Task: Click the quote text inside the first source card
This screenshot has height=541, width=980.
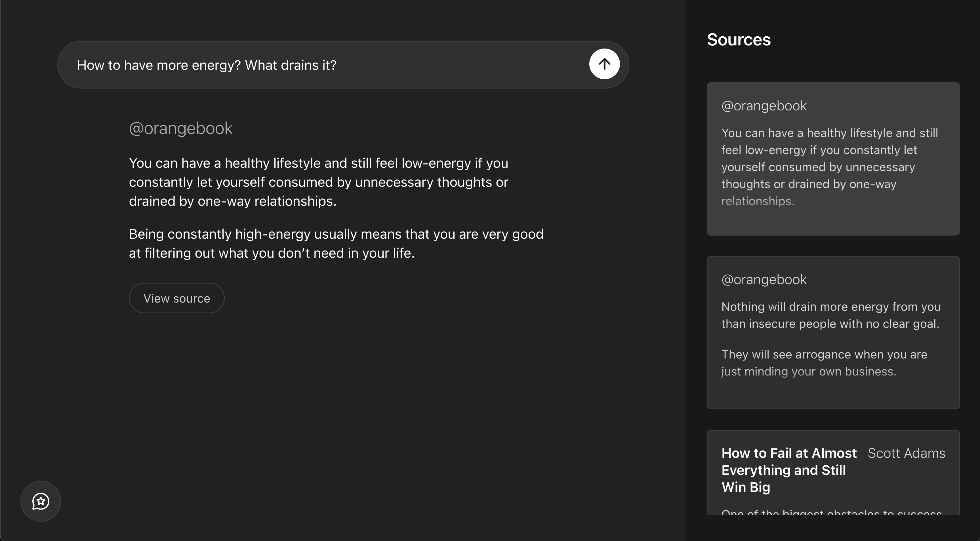Action: [x=829, y=167]
